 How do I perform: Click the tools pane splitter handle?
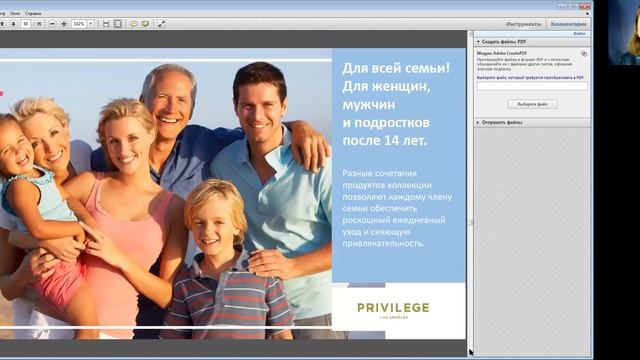[470, 223]
